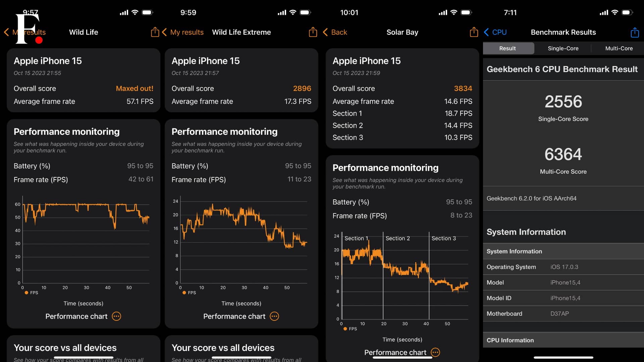
Task: Tap the share icon on Benchmark Results
Action: click(x=635, y=32)
